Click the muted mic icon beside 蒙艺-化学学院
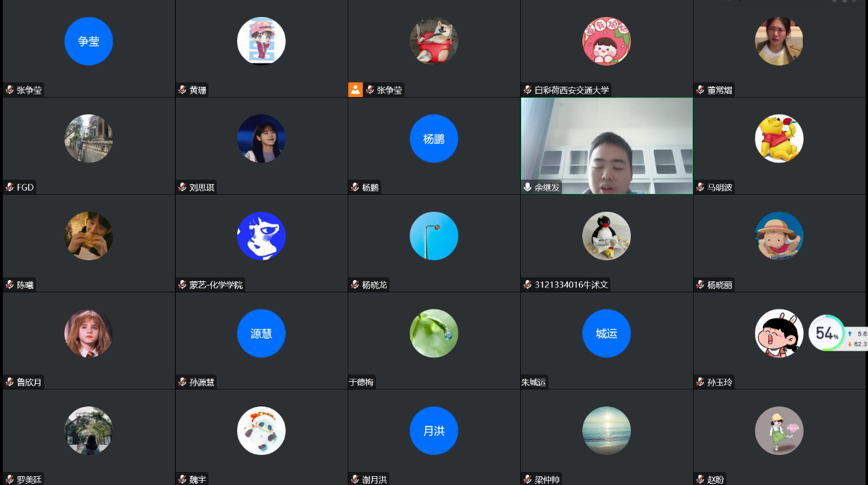The image size is (868, 485). pyautogui.click(x=182, y=285)
